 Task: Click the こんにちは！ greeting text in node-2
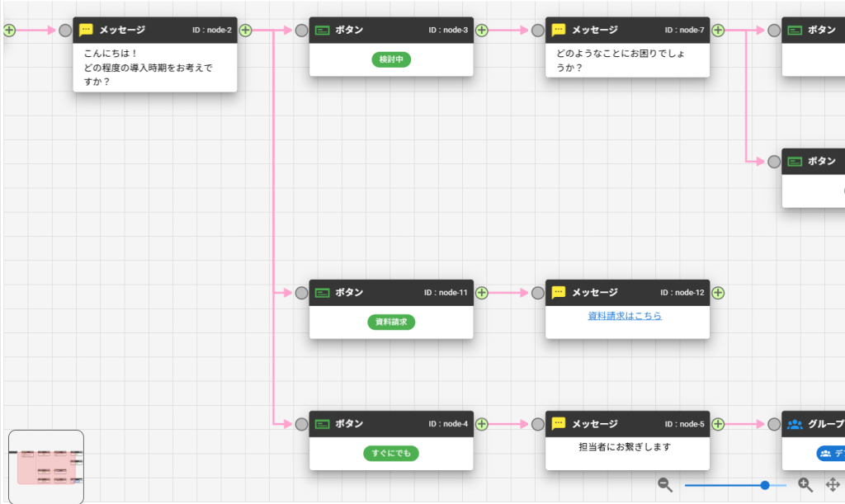pos(111,54)
